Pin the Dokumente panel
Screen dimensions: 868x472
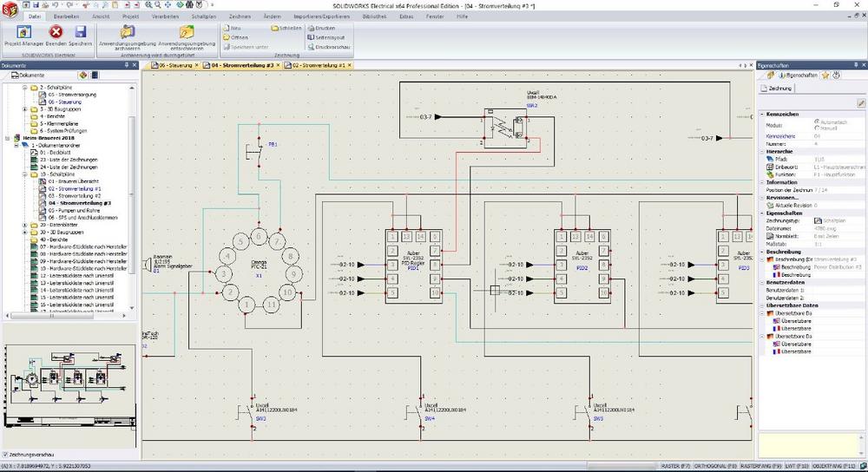[x=126, y=65]
